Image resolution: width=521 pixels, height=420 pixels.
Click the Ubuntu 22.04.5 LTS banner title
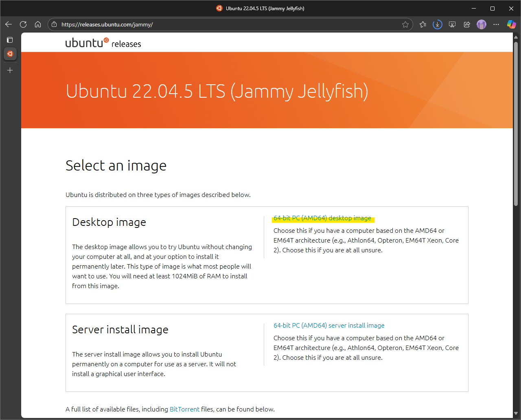click(x=217, y=91)
